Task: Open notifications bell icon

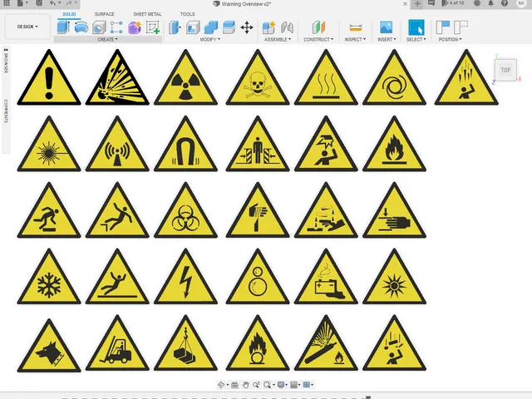Action: [x=490, y=3]
